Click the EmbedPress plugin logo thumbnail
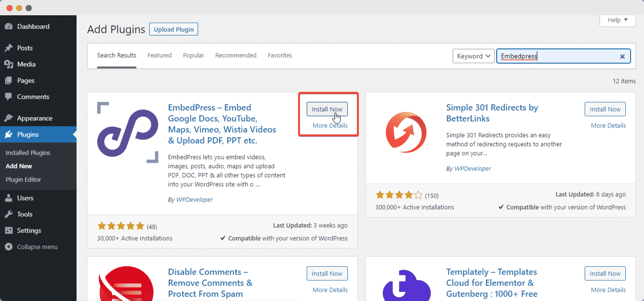 coord(127,132)
